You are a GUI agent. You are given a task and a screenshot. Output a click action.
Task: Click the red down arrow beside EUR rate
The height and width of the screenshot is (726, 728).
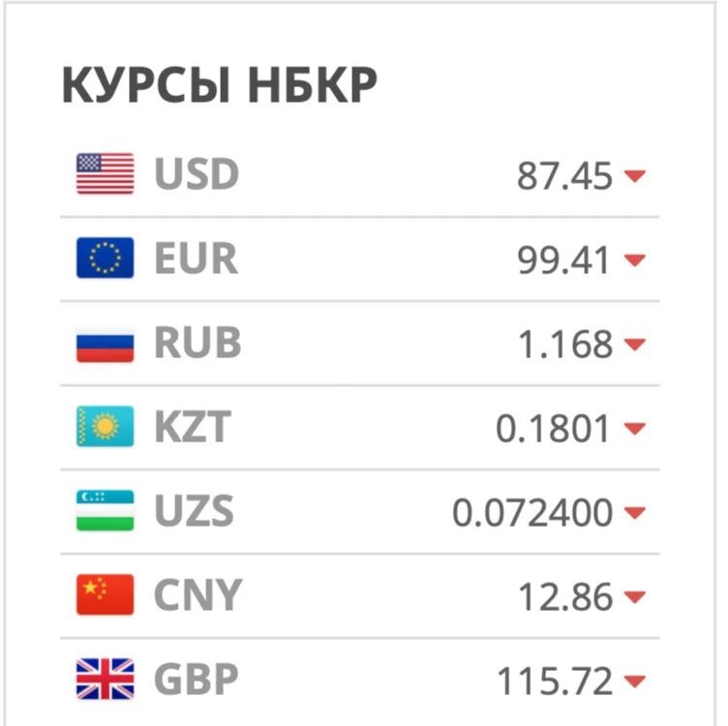(x=635, y=259)
